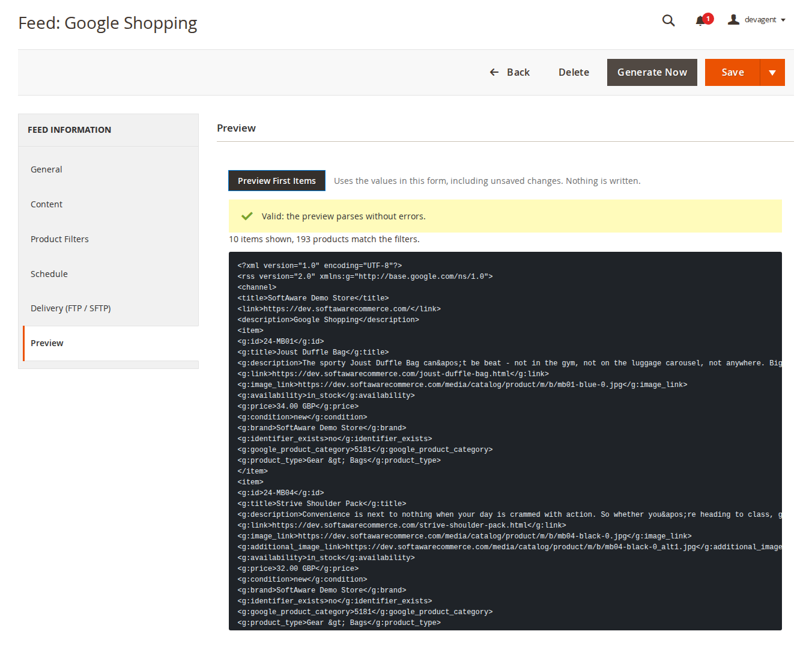Image resolution: width=812 pixels, height=649 pixels.
Task: Click the '34.00 GBP' price line
Action: click(x=298, y=406)
